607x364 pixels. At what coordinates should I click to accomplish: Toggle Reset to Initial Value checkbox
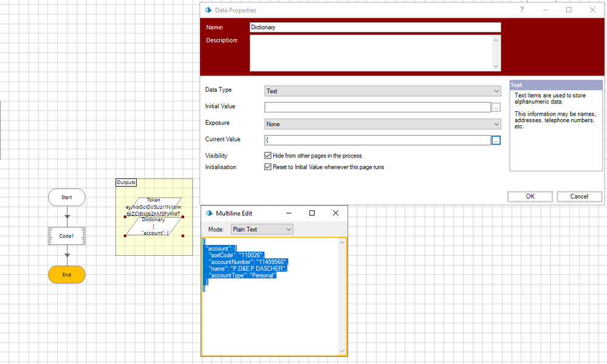(x=268, y=167)
